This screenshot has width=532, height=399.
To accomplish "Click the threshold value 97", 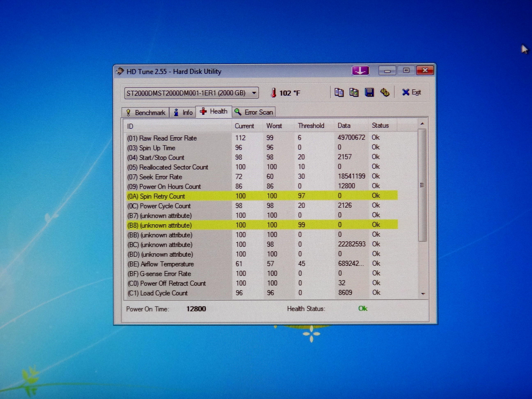I will [301, 196].
